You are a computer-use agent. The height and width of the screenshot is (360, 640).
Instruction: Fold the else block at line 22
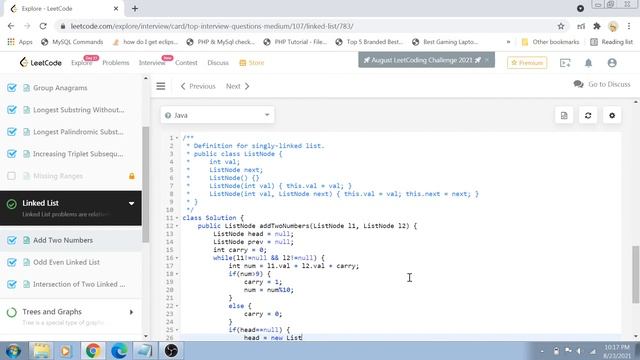coord(177,306)
